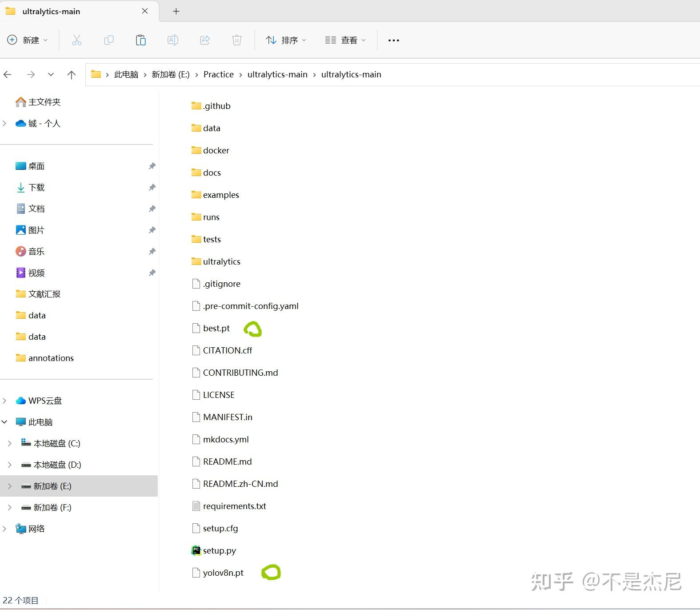700x610 pixels.
Task: Click the Cut scissors icon
Action: 77,40
